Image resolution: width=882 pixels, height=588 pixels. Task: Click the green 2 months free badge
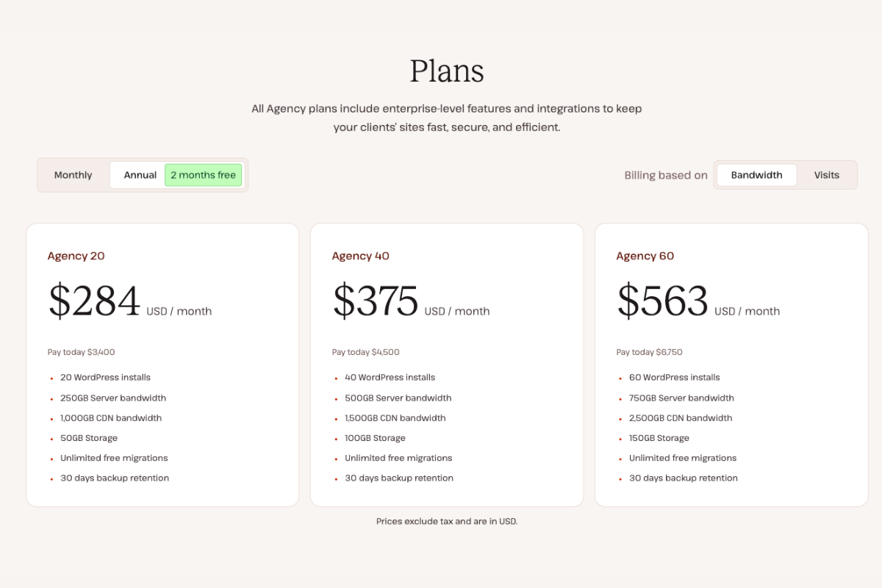click(x=203, y=175)
